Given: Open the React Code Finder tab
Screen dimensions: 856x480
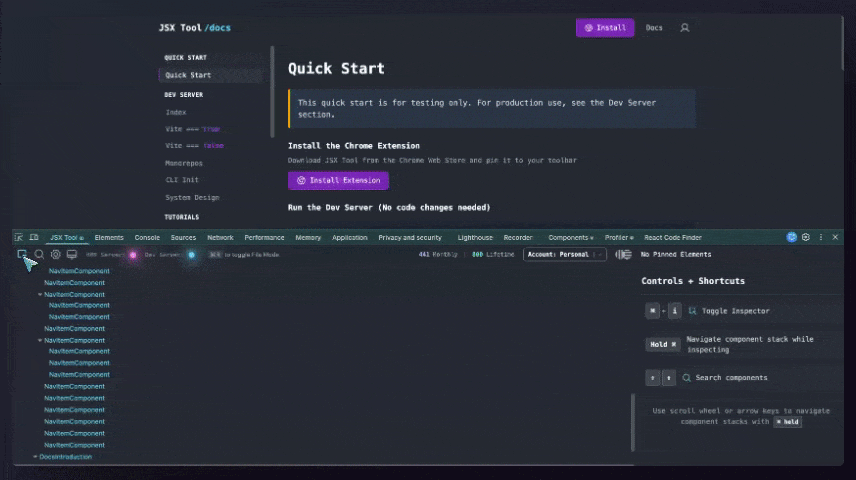Looking at the screenshot, I should click(x=673, y=238).
